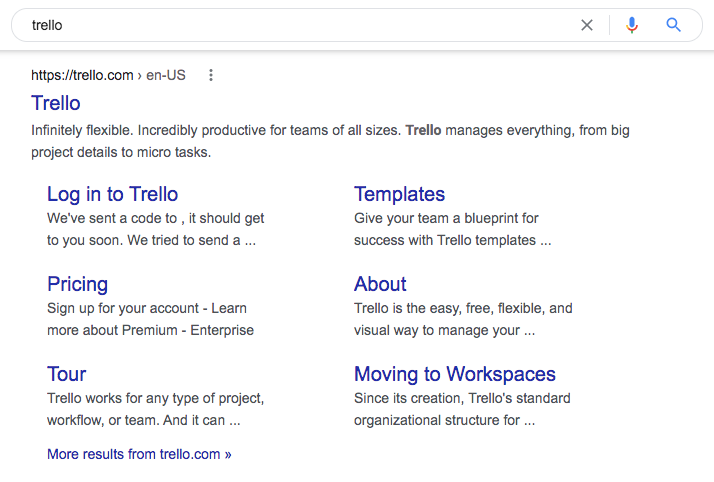Go to the Templates sitelink

tap(399, 194)
